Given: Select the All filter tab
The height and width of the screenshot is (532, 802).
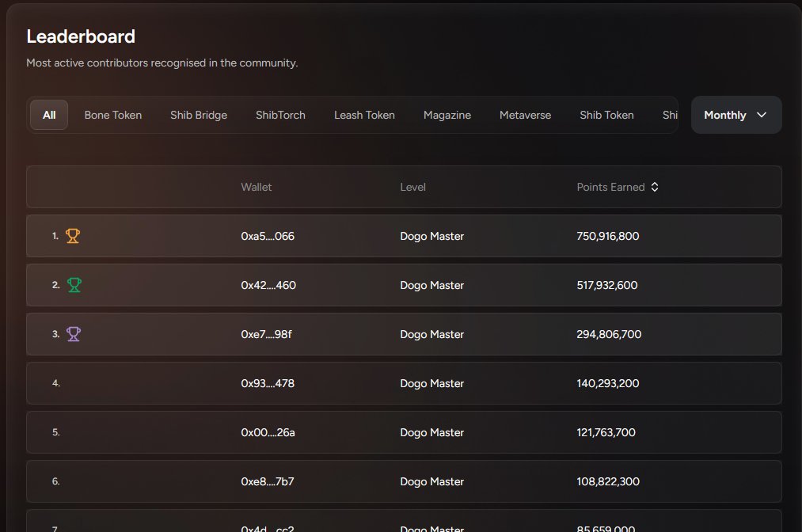Looking at the screenshot, I should (x=49, y=115).
